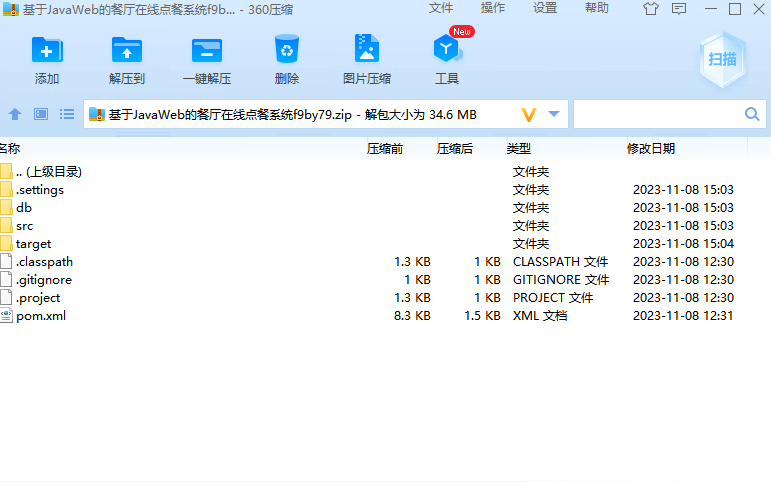Screen dimensions: 771x482
Task: Click the 一键解压 one-click extract icon
Action: [x=207, y=50]
